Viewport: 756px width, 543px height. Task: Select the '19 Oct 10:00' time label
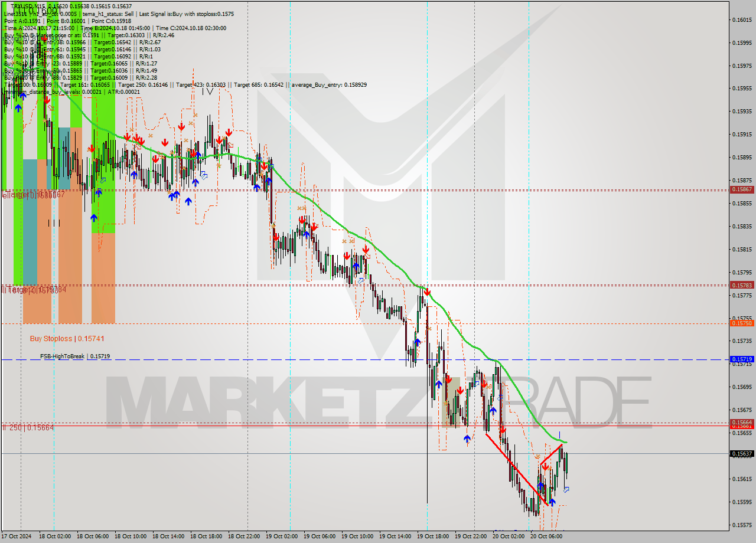coord(357,537)
